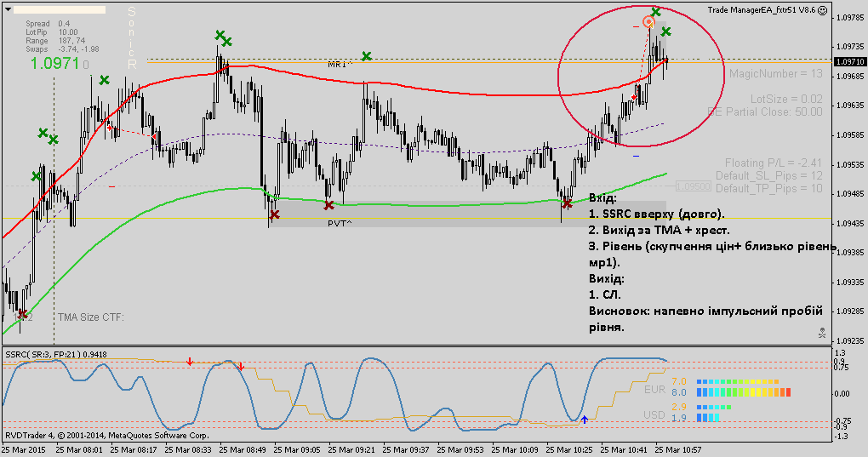Click the blank cream-colored label bar
Screen dimensions: 868x457
pos(60,10)
